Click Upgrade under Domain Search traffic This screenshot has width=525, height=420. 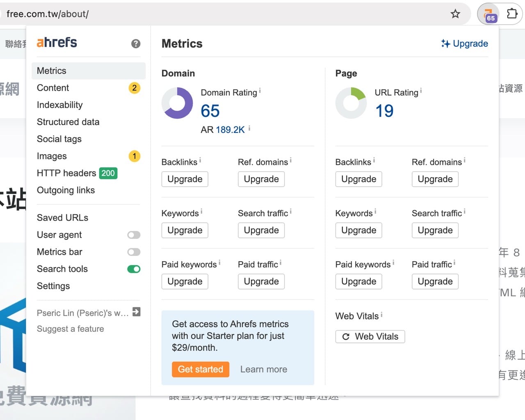[261, 231]
